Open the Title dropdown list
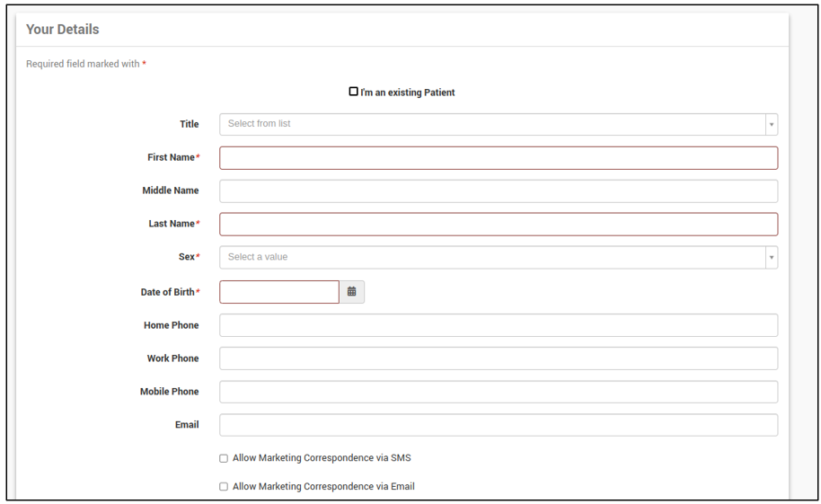821x504 pixels. [x=499, y=124]
